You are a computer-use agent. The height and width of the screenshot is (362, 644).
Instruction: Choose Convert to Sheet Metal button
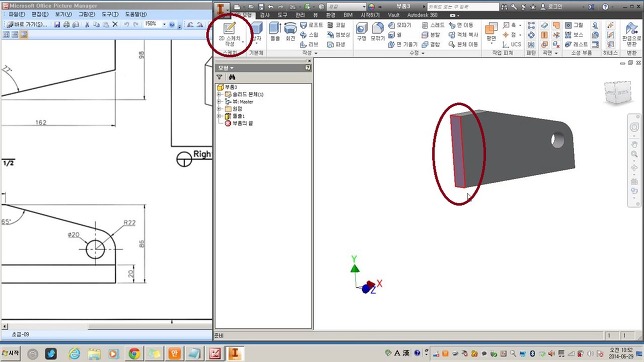coord(631,34)
